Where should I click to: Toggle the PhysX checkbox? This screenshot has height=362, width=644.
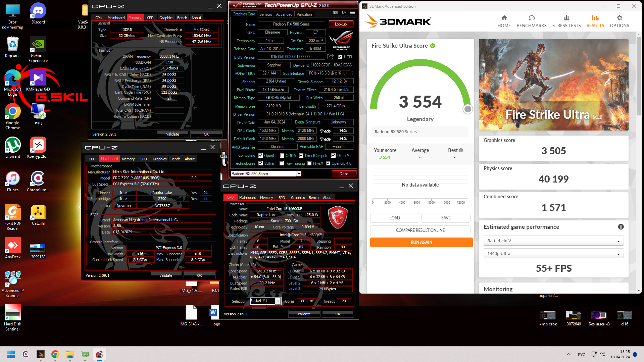click(x=309, y=163)
